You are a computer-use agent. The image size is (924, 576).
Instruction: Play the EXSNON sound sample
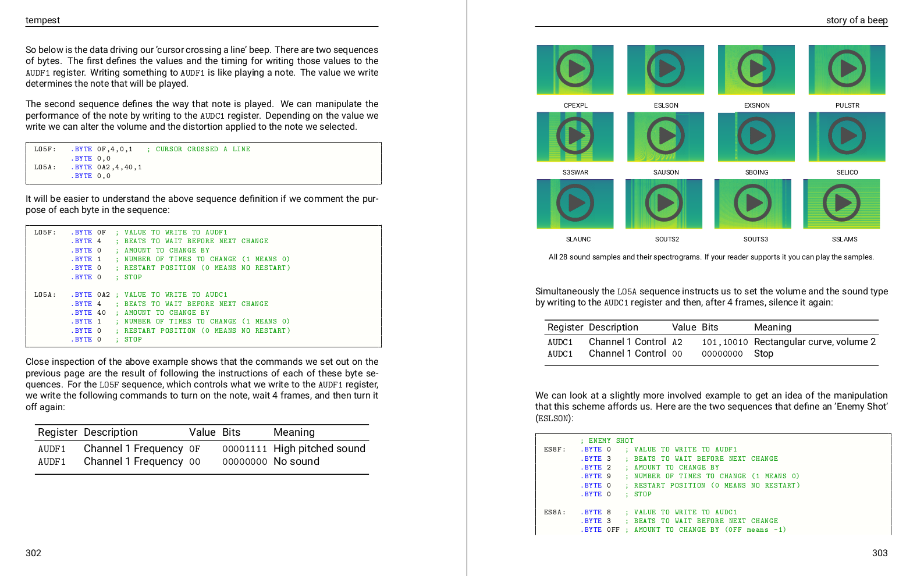click(x=756, y=69)
